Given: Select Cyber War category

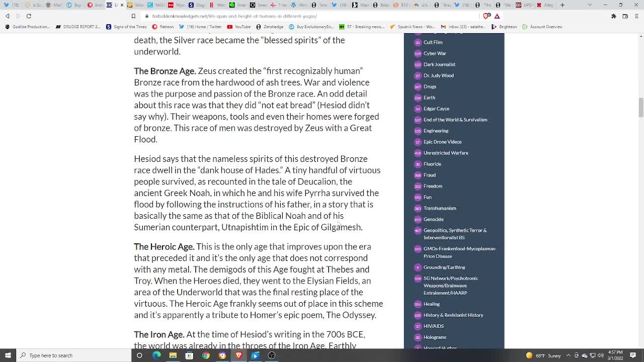Looking at the screenshot, I should coord(435,53).
